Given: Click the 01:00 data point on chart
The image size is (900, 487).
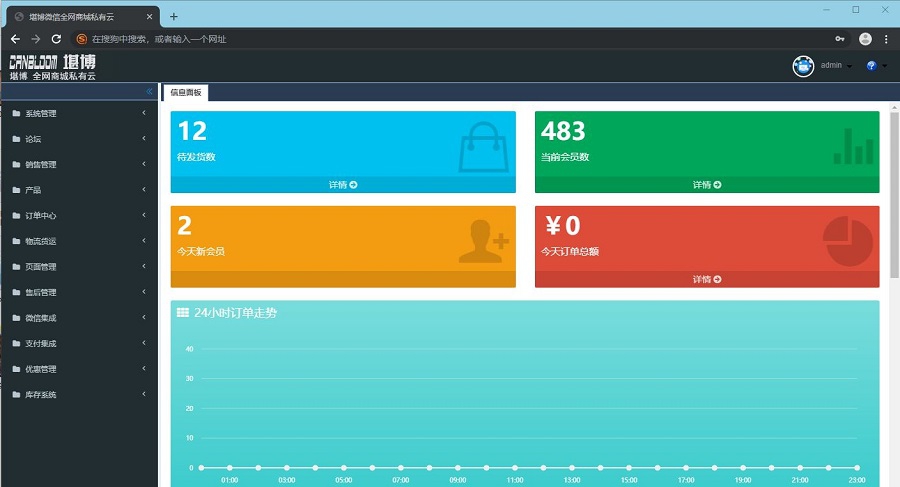Looking at the screenshot, I should 230,467.
